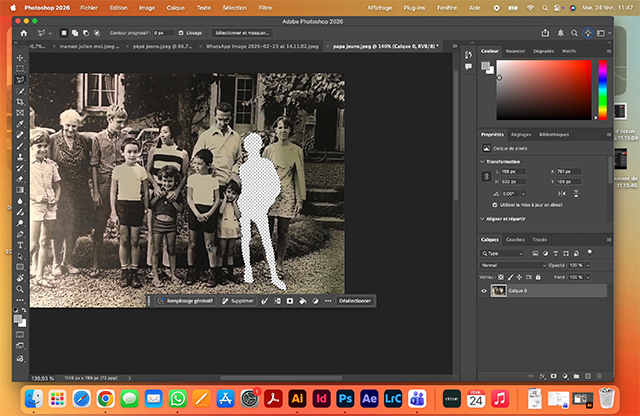Select the Move tool
Screen dimensions: 640x416
[20, 58]
